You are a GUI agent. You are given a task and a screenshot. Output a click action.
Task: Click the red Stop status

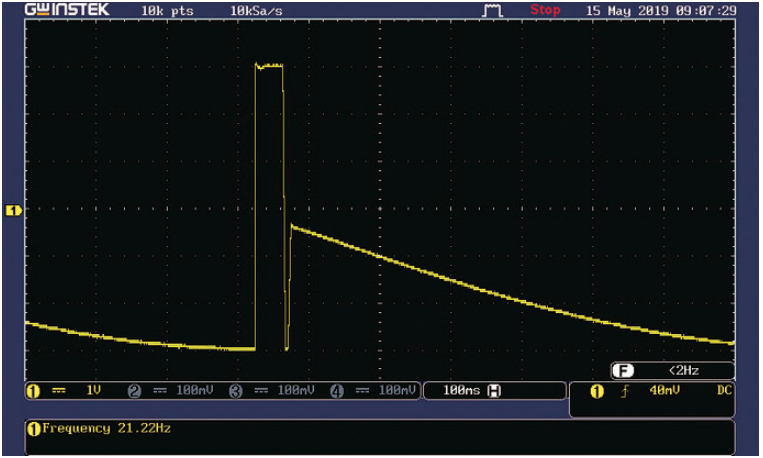(545, 10)
